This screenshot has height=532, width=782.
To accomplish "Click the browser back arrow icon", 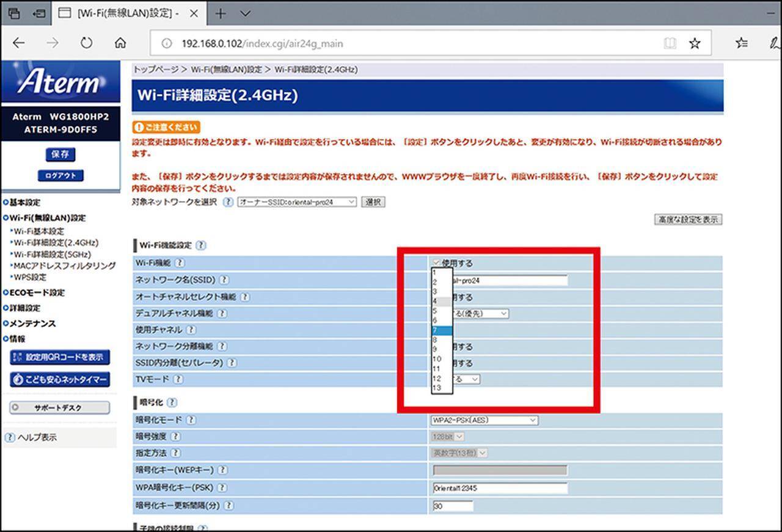I will click(x=19, y=43).
